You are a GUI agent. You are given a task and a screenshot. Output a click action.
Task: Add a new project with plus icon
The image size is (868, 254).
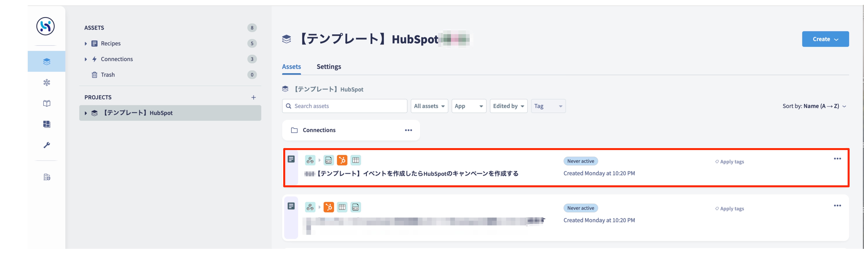[x=253, y=97]
